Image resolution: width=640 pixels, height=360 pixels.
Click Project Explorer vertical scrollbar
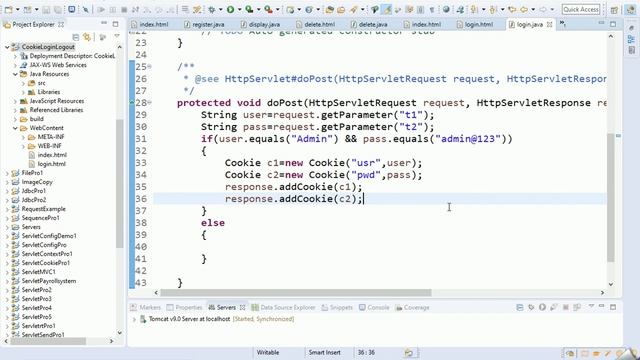[x=120, y=184]
